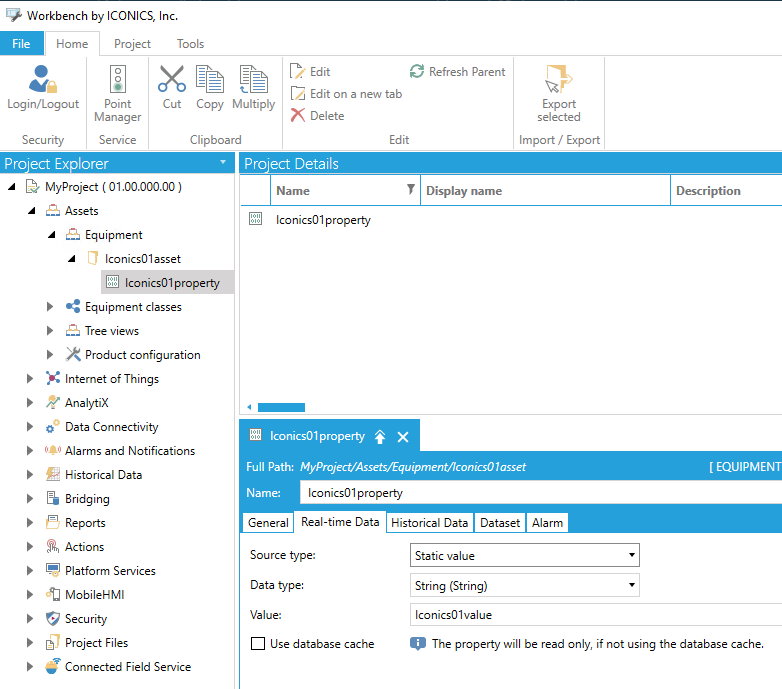Expand the Internet of Things node
This screenshot has width=782, height=689.
[x=30, y=378]
